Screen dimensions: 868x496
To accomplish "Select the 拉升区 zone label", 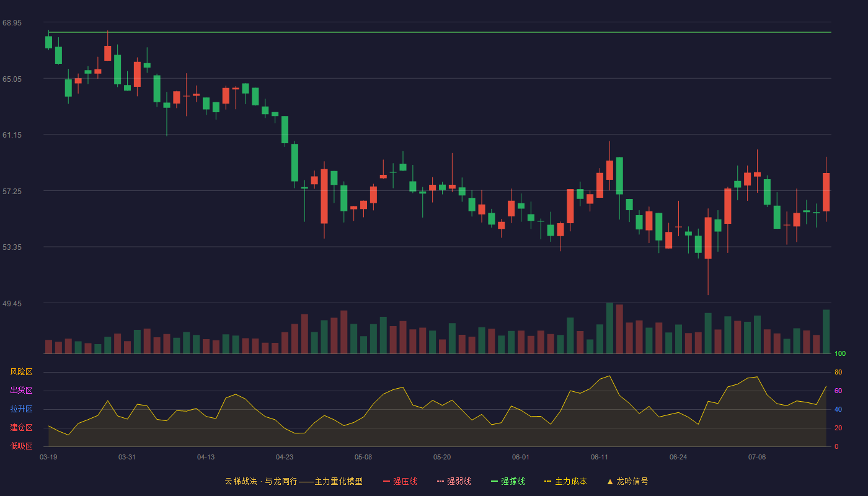I will click(21, 409).
